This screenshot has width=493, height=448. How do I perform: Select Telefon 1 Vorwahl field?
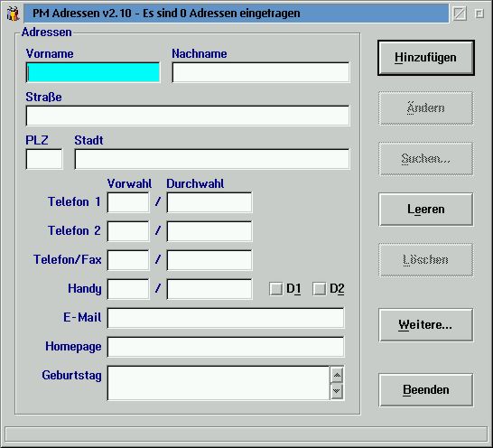(x=128, y=202)
